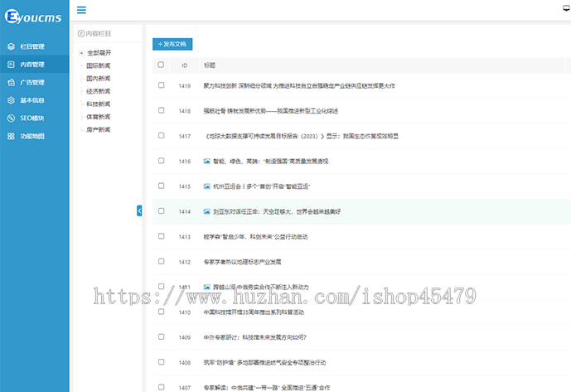Click the 内容栏目 panel header icon
The height and width of the screenshot is (392, 571).
pos(81,33)
